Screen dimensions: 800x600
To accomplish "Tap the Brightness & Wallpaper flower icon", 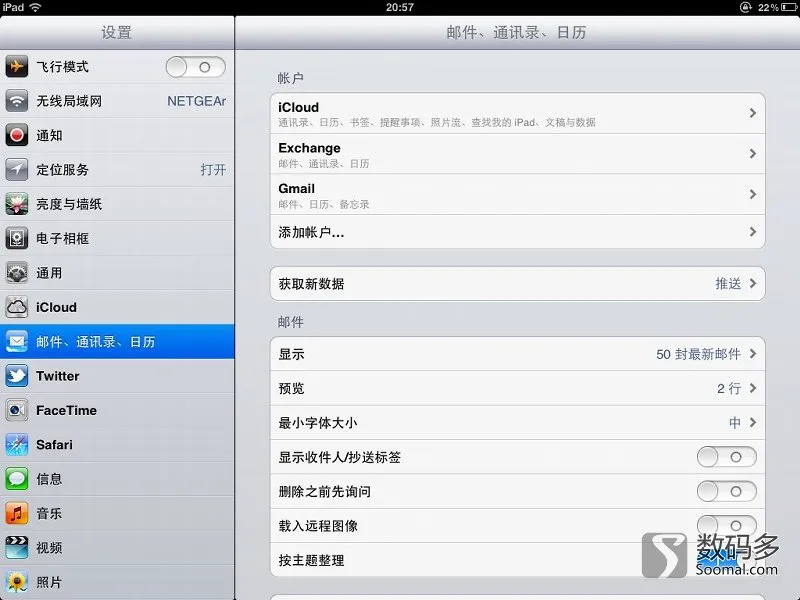I will click(16, 204).
